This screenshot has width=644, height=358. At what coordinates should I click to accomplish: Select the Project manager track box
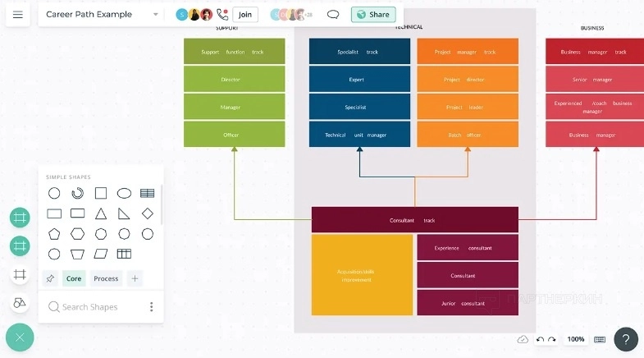point(468,52)
